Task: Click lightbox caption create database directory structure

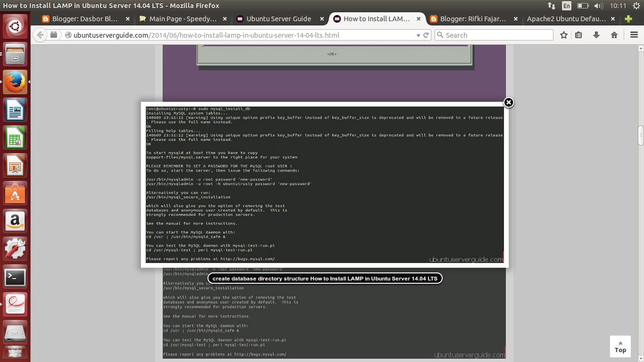Action: (325, 279)
